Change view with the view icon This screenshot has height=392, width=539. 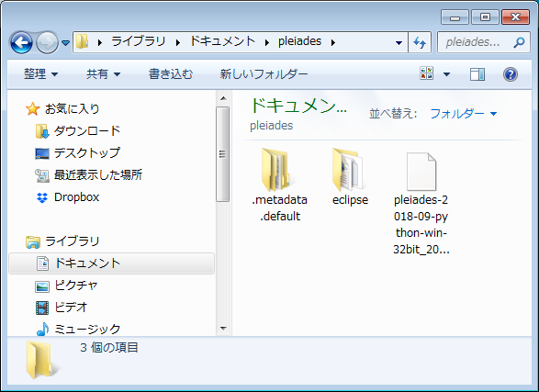click(427, 73)
